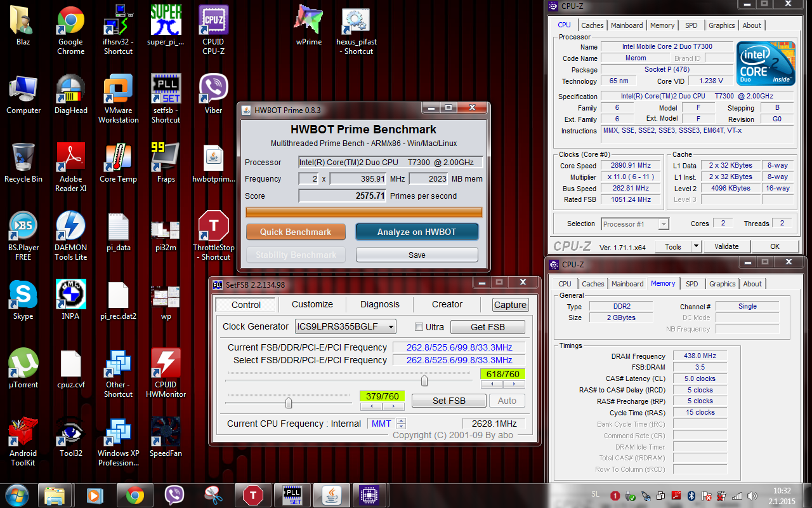Launch the setfsb shortcut on the desktop

[x=166, y=98]
